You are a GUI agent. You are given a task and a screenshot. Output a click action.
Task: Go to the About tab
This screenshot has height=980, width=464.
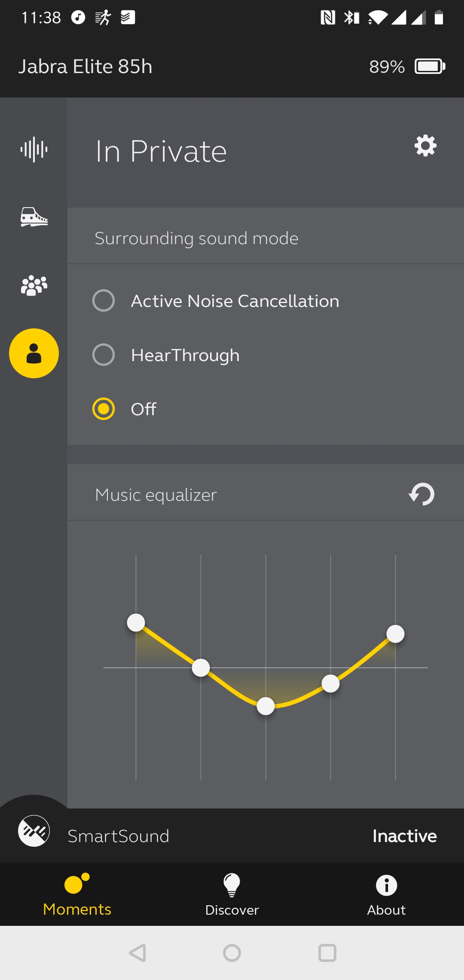click(x=386, y=894)
